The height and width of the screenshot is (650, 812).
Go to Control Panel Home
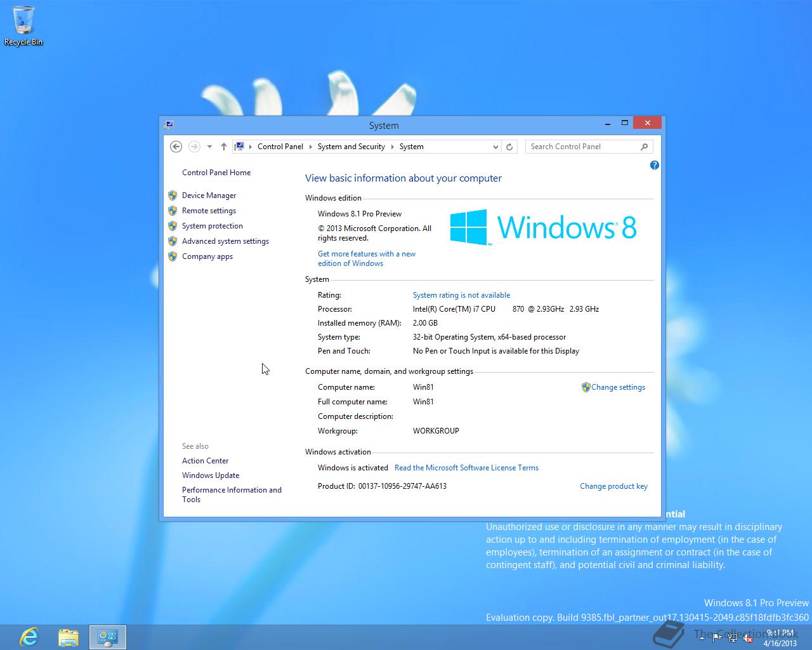(x=216, y=173)
